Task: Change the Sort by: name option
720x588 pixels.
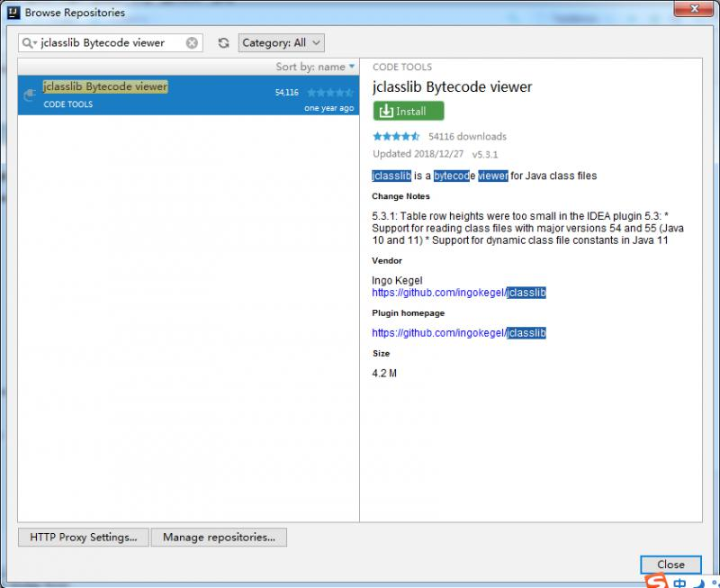Action: pos(315,67)
